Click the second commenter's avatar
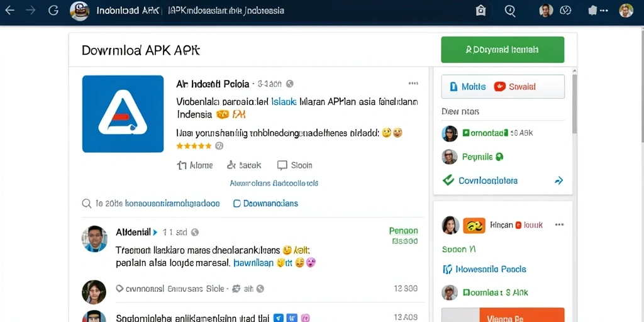 click(x=94, y=292)
